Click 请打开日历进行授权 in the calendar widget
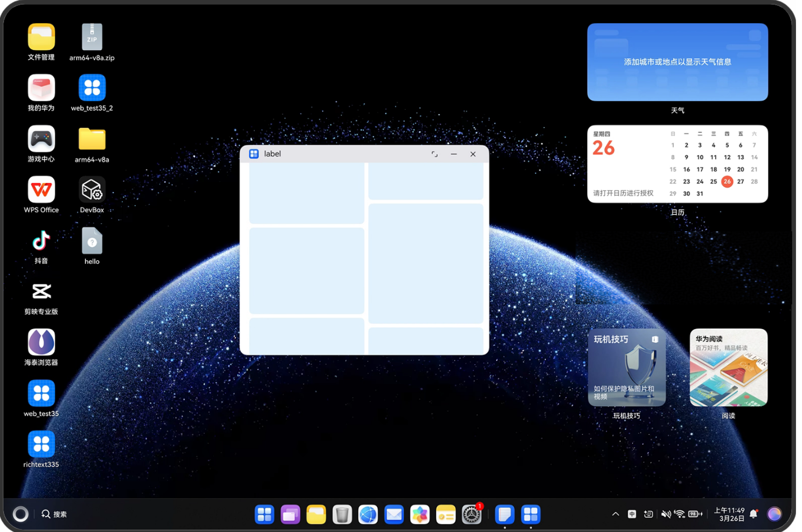Viewport: 802px width, 532px height. pyautogui.click(x=623, y=193)
